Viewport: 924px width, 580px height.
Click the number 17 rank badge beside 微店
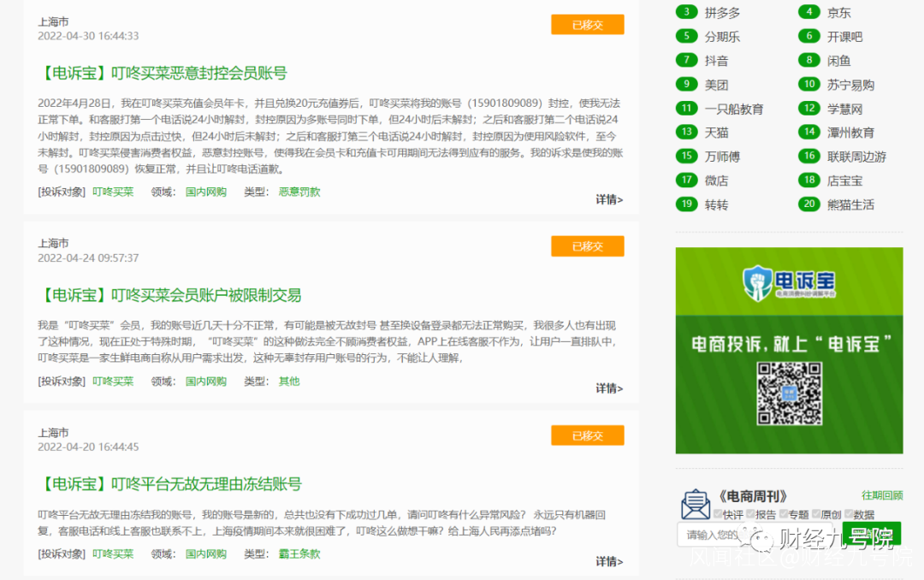tap(686, 181)
